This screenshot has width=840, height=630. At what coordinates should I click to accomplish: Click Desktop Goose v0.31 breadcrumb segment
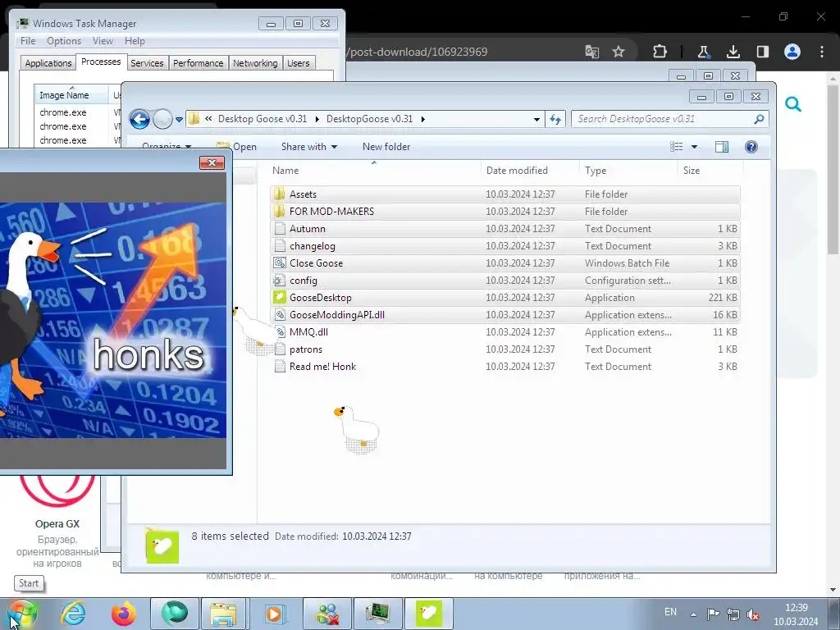pyautogui.click(x=262, y=119)
